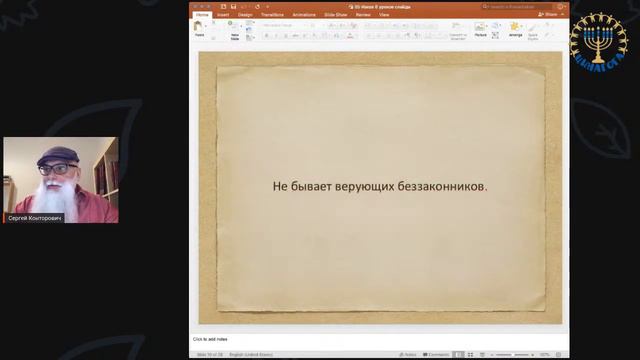This screenshot has width=640, height=360.
Task: Open the Home ribbon tab
Action: [202, 15]
